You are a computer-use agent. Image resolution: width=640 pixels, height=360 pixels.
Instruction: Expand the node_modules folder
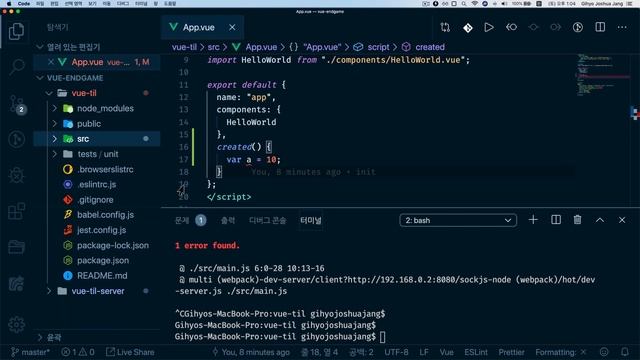tap(55, 108)
